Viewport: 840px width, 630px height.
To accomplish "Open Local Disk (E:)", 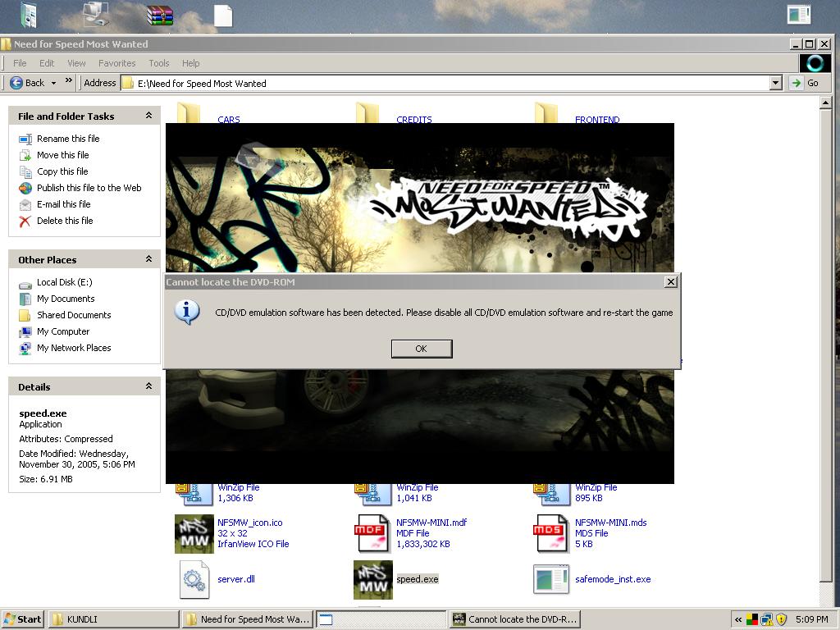I will (x=64, y=282).
